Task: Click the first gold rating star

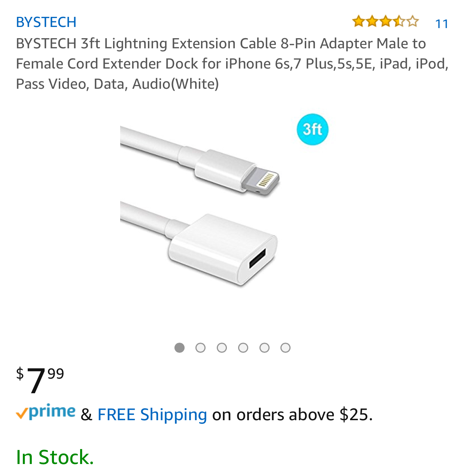Action: (x=358, y=21)
